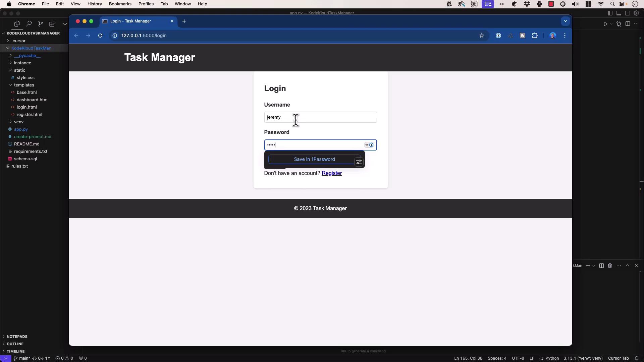Open the Chrome Extensions puzzle icon
The image size is (644, 362).
(x=535, y=36)
